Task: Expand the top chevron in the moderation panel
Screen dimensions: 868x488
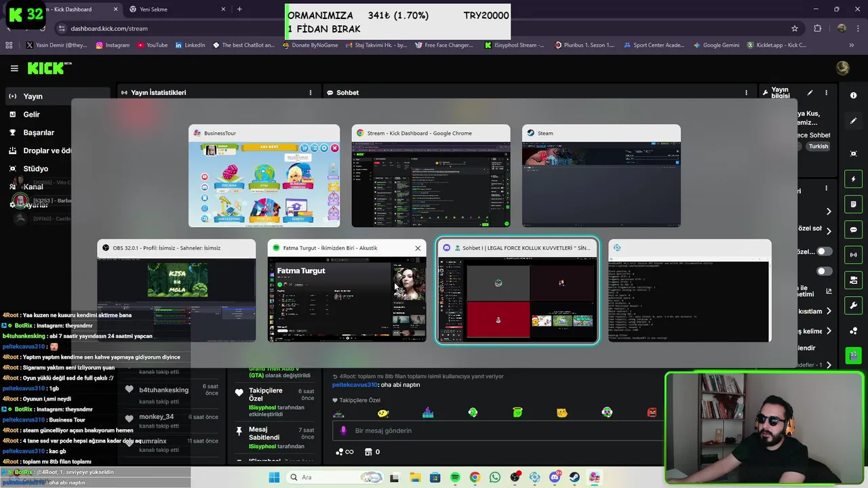Action: [x=829, y=211]
